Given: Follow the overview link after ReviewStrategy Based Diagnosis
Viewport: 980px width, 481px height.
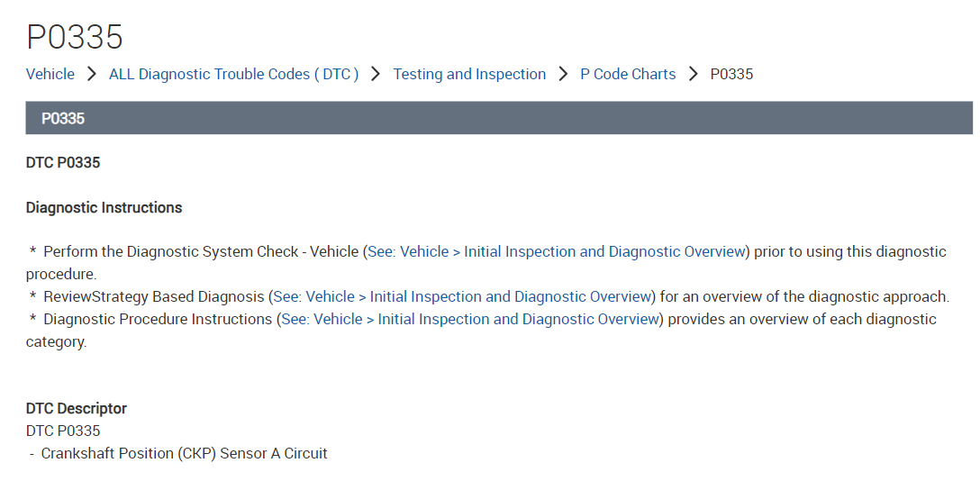Looking at the screenshot, I should (462, 296).
